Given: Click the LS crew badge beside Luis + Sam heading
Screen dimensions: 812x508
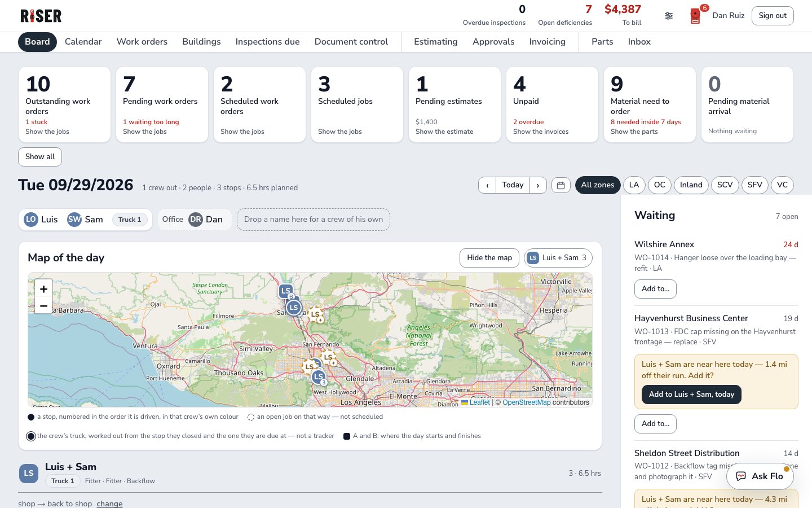Looking at the screenshot, I should pos(29,474).
